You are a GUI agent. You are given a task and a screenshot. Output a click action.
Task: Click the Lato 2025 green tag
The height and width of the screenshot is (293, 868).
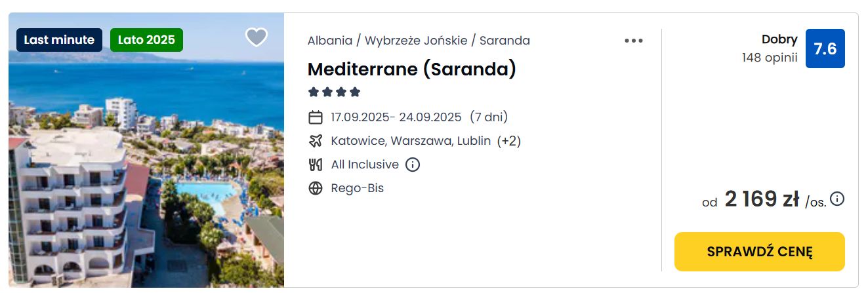[146, 40]
